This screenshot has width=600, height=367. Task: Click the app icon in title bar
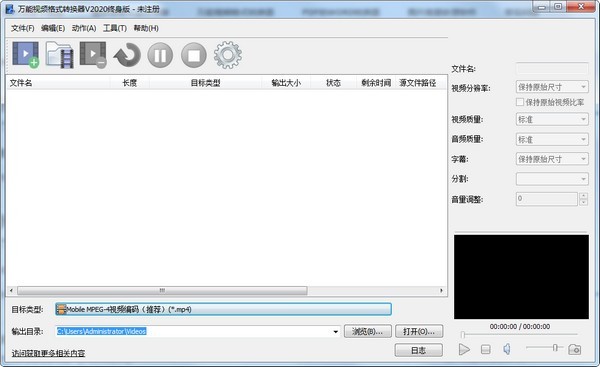[x=10, y=8]
